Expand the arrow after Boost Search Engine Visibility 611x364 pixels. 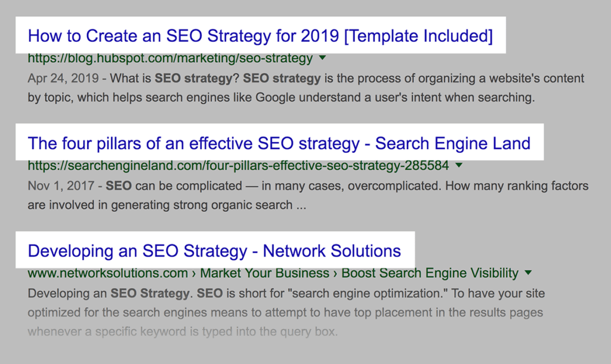tap(528, 273)
